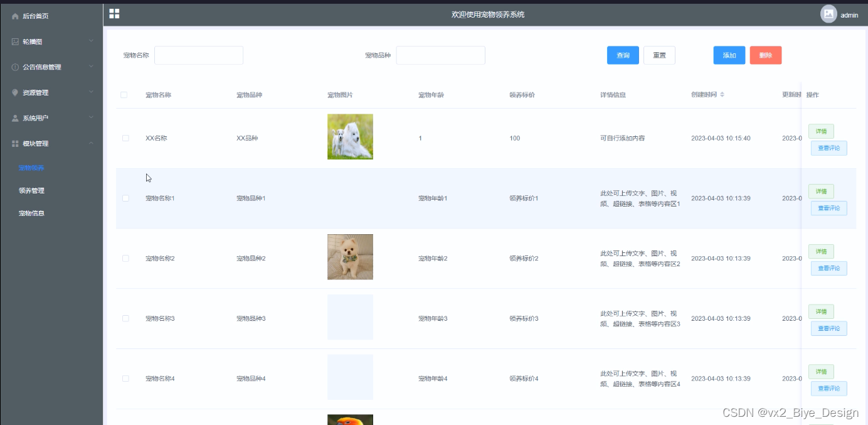Open 查看评论 for row 宠物名称2
The width and height of the screenshot is (868, 425).
coord(829,269)
